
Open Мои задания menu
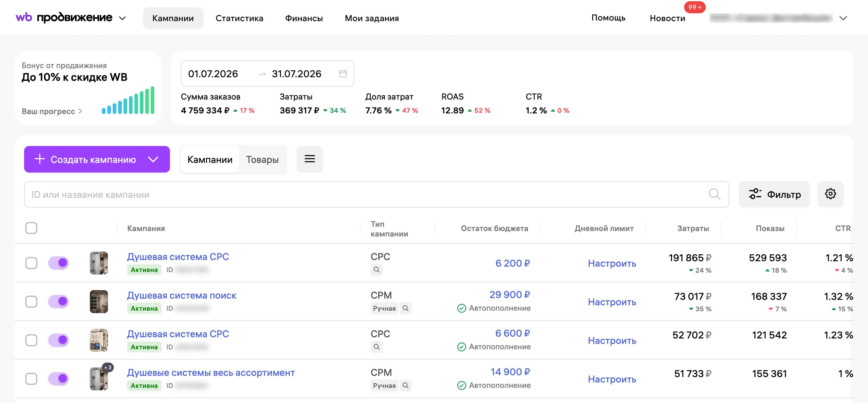[x=372, y=18]
